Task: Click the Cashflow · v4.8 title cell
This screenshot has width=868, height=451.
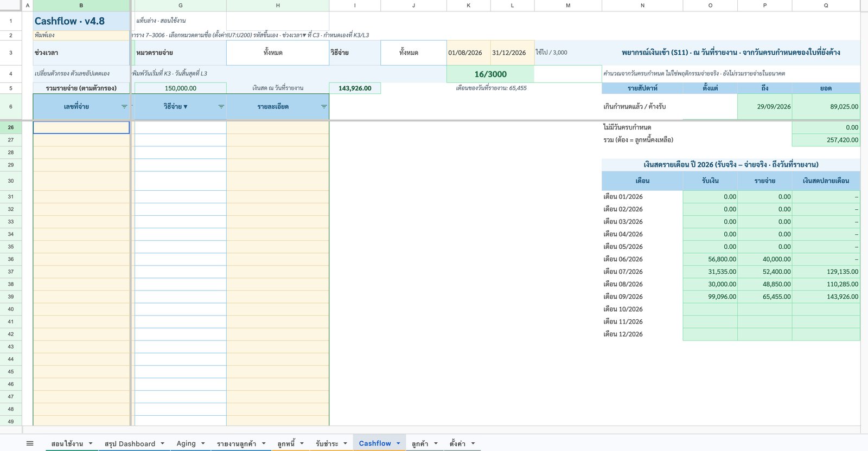Action: (x=81, y=21)
